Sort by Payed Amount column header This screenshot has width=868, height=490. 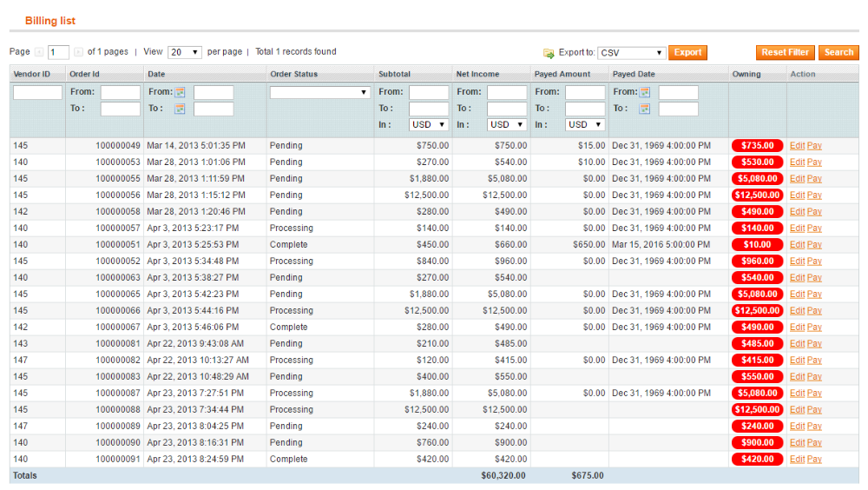point(562,74)
